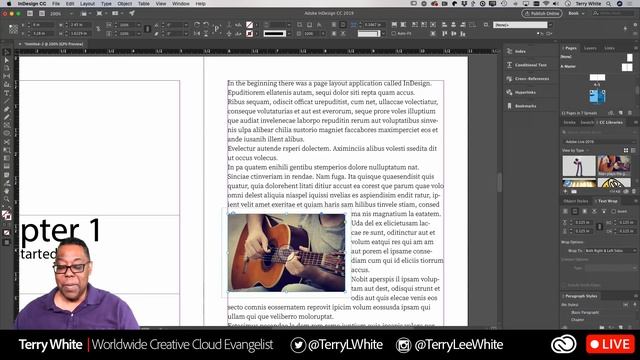
Task: Select the Gradient Swatch tool
Action: [x=7, y=158]
